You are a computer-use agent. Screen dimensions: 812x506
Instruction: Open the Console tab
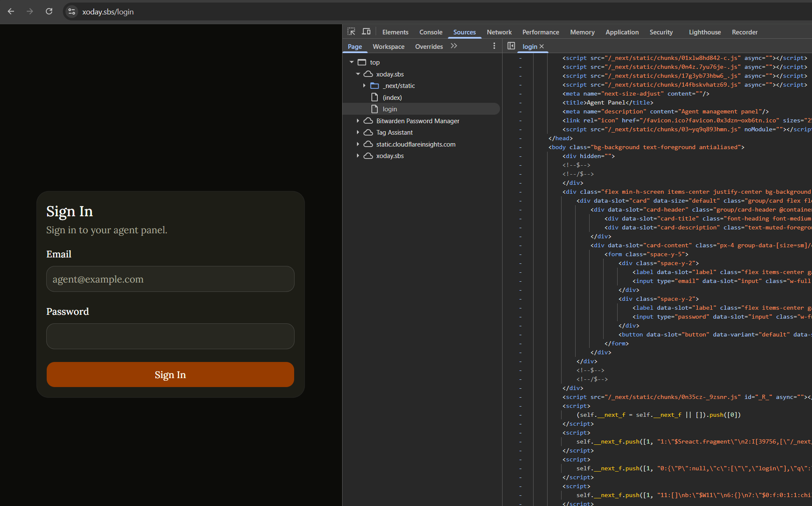click(x=431, y=32)
